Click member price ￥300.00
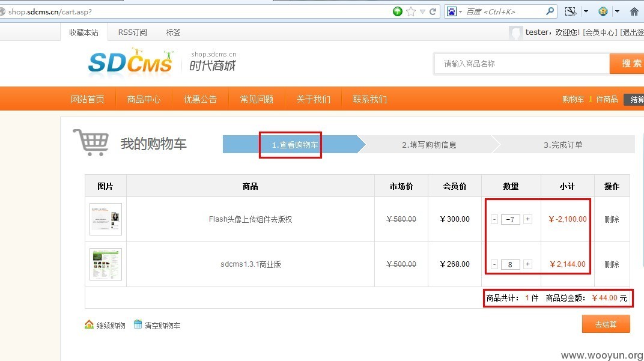The image size is (644, 361). [x=455, y=219]
